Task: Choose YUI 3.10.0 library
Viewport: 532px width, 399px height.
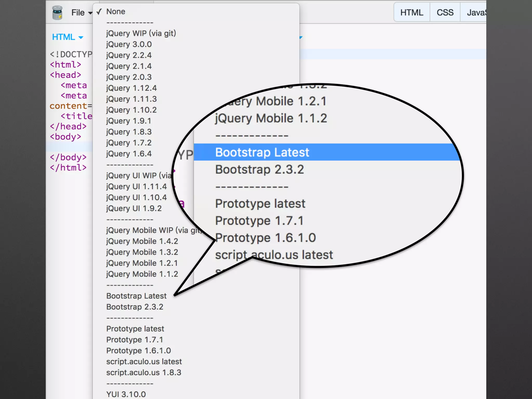Action: pyautogui.click(x=126, y=394)
